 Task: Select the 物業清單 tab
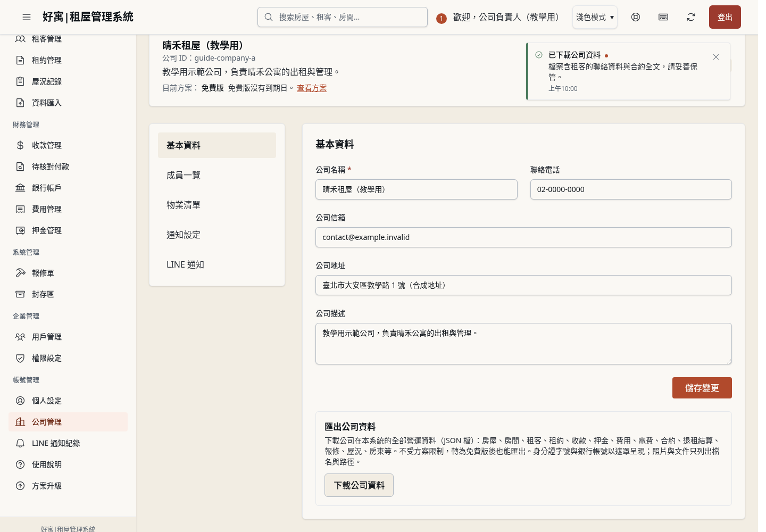(217, 205)
